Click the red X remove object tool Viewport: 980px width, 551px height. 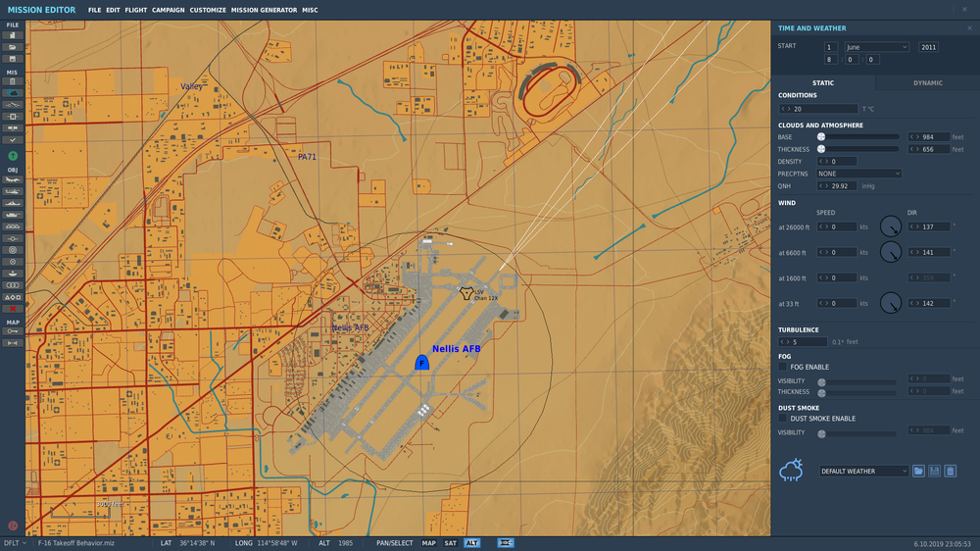point(12,309)
